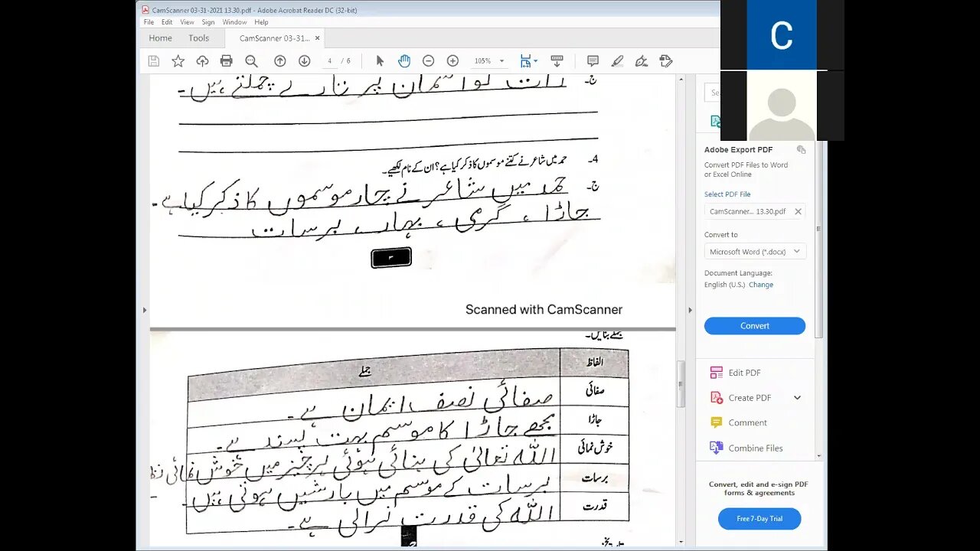This screenshot has width=980, height=551.
Task: Click the Scanned with CamScanner text
Action: tap(544, 310)
